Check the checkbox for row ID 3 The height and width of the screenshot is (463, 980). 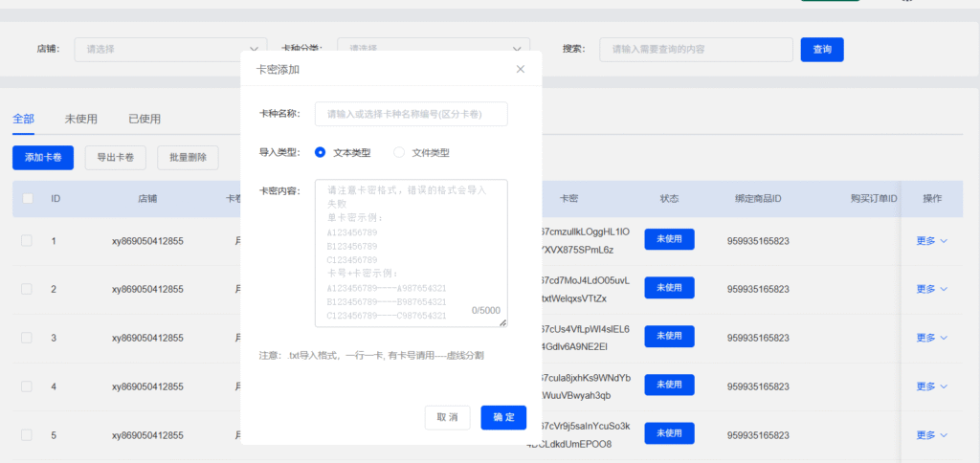(26, 338)
